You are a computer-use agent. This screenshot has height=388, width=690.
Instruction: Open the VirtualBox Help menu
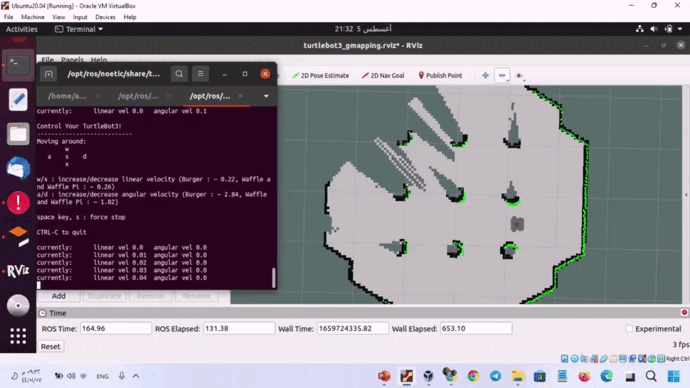(130, 17)
